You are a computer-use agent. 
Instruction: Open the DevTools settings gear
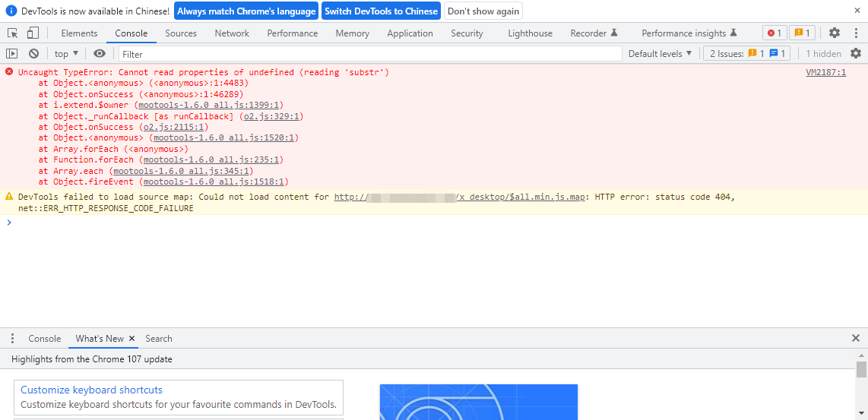835,33
